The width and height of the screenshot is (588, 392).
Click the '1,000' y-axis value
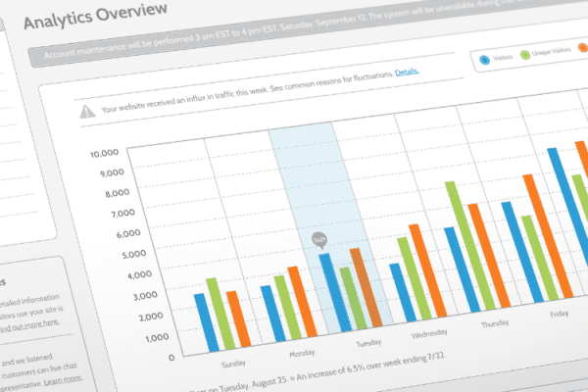pos(157,338)
